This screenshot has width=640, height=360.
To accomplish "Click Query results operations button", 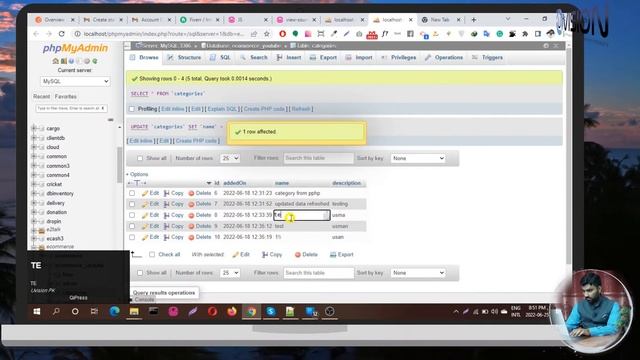I will pyautogui.click(x=164, y=293).
